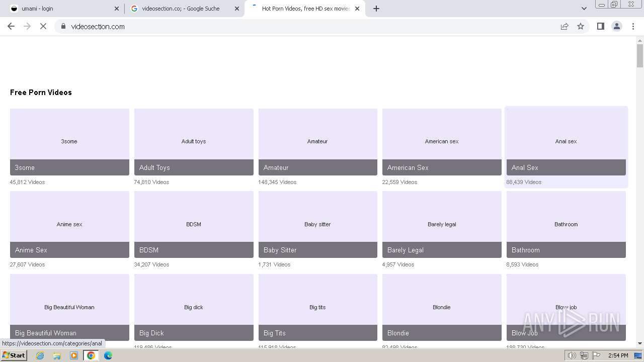
Task: Click the Chrome taskbar icon
Action: click(x=91, y=355)
